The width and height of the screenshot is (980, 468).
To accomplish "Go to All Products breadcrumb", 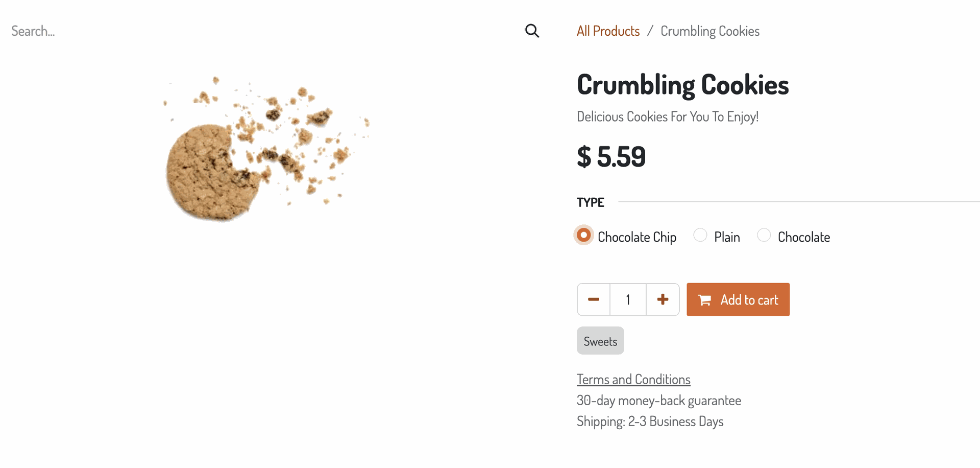I will (608, 31).
